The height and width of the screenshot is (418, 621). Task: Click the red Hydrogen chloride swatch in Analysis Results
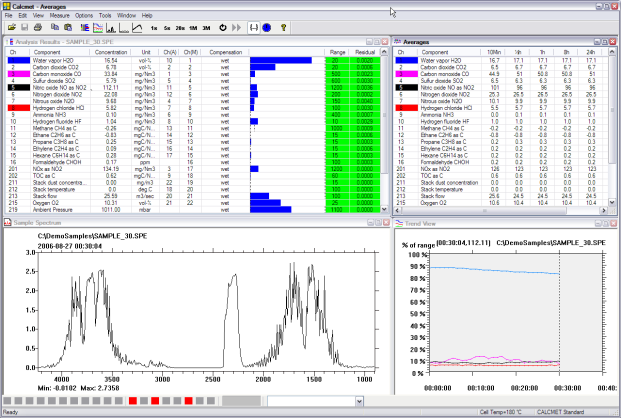[x=19, y=108]
